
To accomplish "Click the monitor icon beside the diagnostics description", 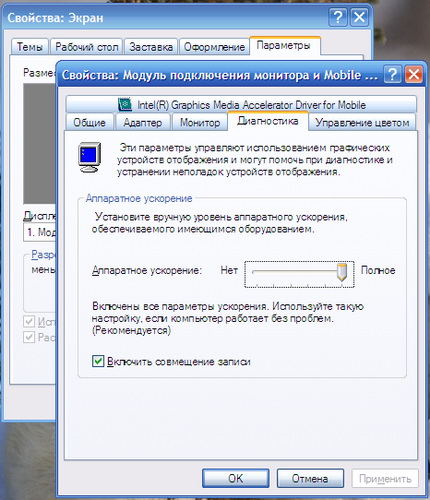I will (x=90, y=157).
